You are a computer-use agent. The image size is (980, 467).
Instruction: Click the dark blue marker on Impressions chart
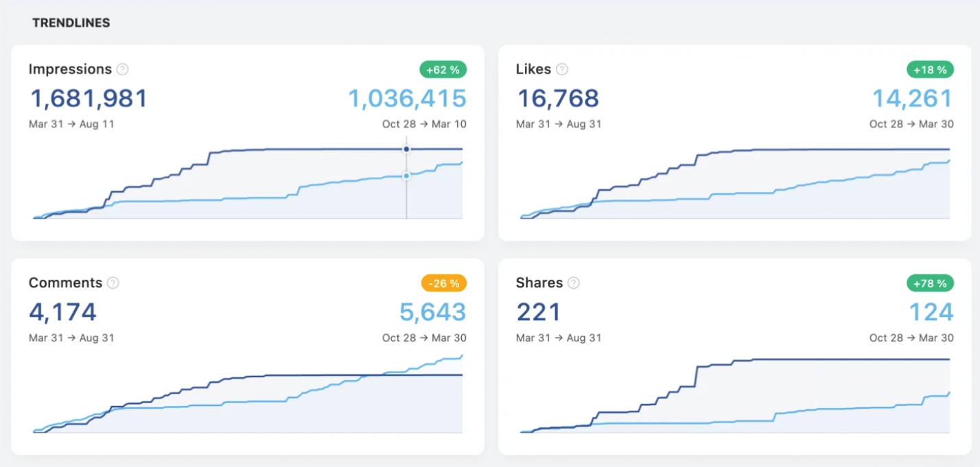[406, 149]
